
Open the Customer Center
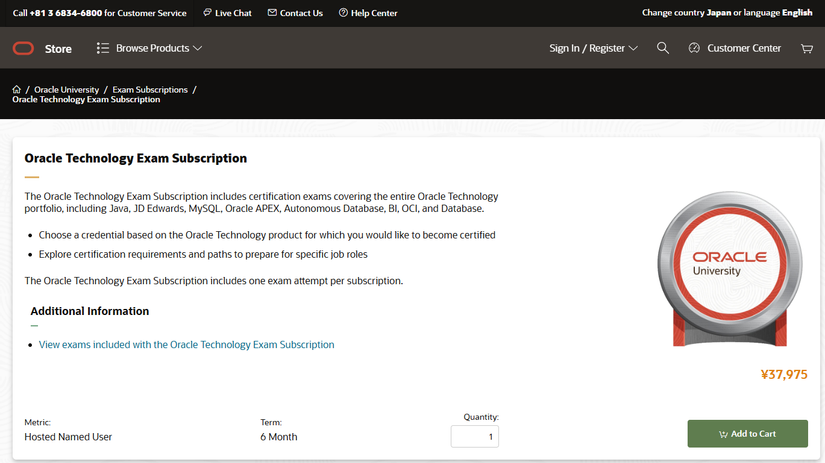(736, 48)
